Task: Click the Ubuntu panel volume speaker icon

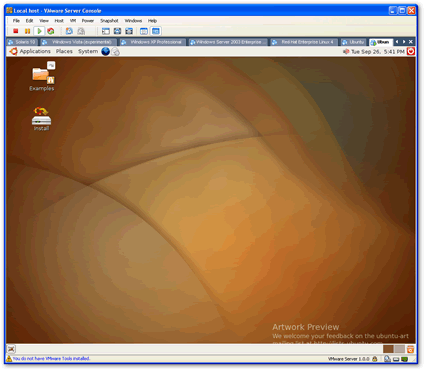Action: click(346, 51)
